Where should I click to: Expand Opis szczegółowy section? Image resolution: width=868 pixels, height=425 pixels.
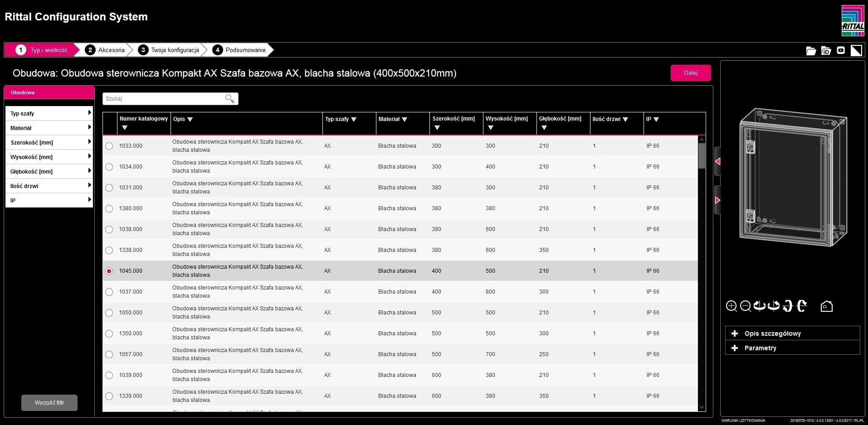click(x=792, y=333)
